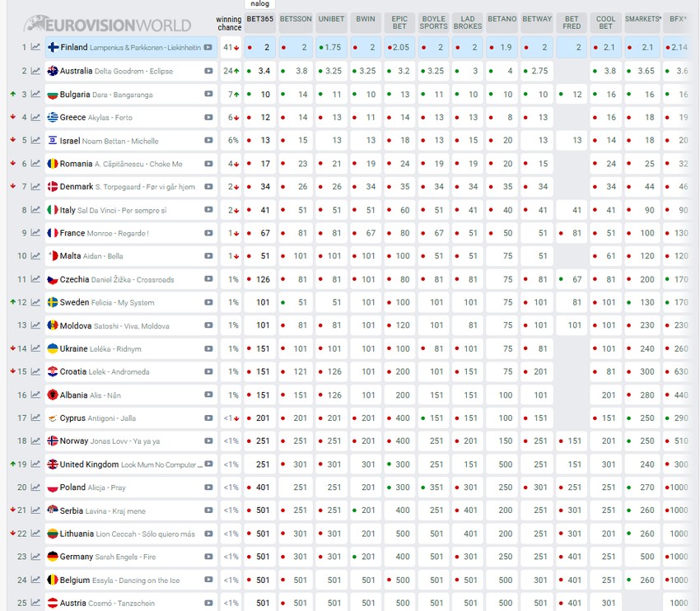Open the BETSSON bookmaker column header
This screenshot has width=700, height=611.
(x=296, y=22)
